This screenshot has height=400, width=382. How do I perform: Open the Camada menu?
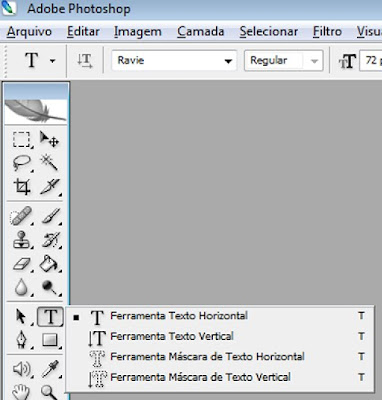point(200,31)
